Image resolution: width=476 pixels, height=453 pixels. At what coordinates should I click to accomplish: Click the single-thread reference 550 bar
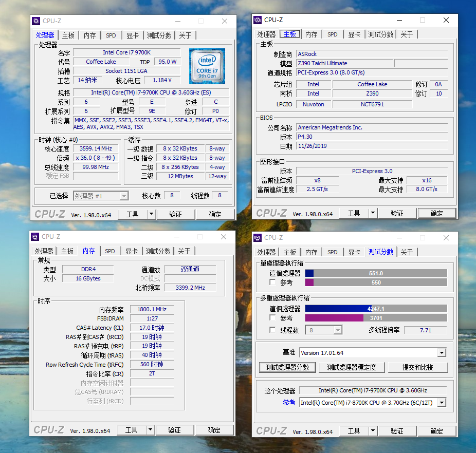click(x=376, y=282)
